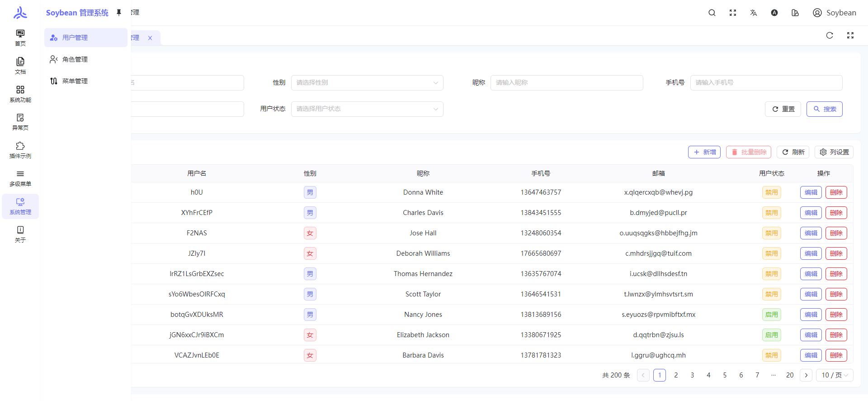The width and height of the screenshot is (868, 401).
Task: Click 删除 for Barbara Davis row
Action: (836, 355)
